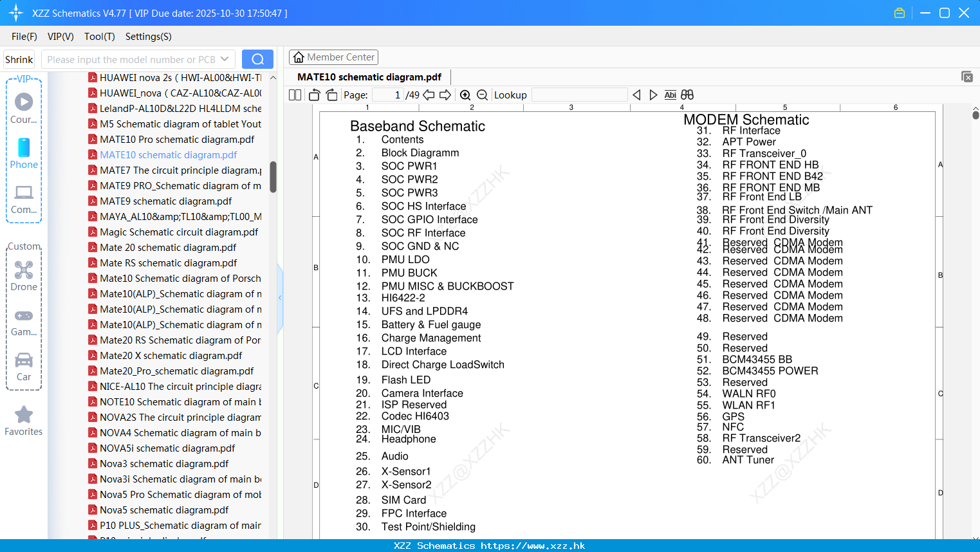Screen dimensions: 980x552
Task: Click 'Charge Management' contents entry
Action: coord(431,338)
